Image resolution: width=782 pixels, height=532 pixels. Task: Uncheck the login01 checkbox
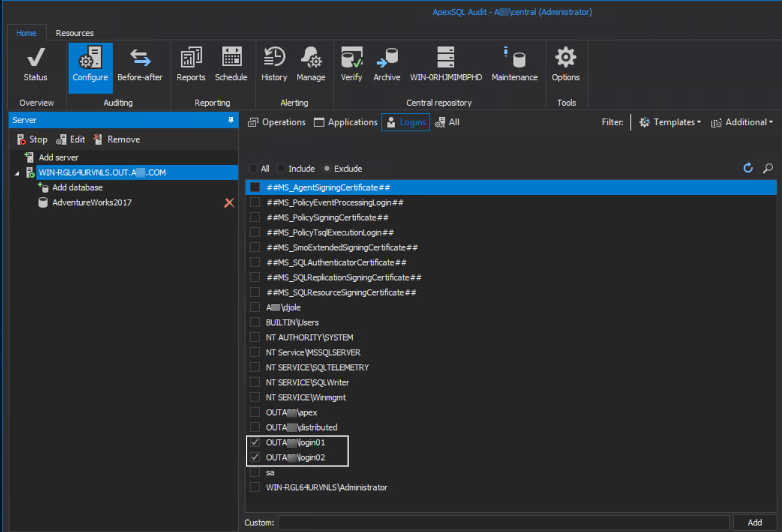255,442
